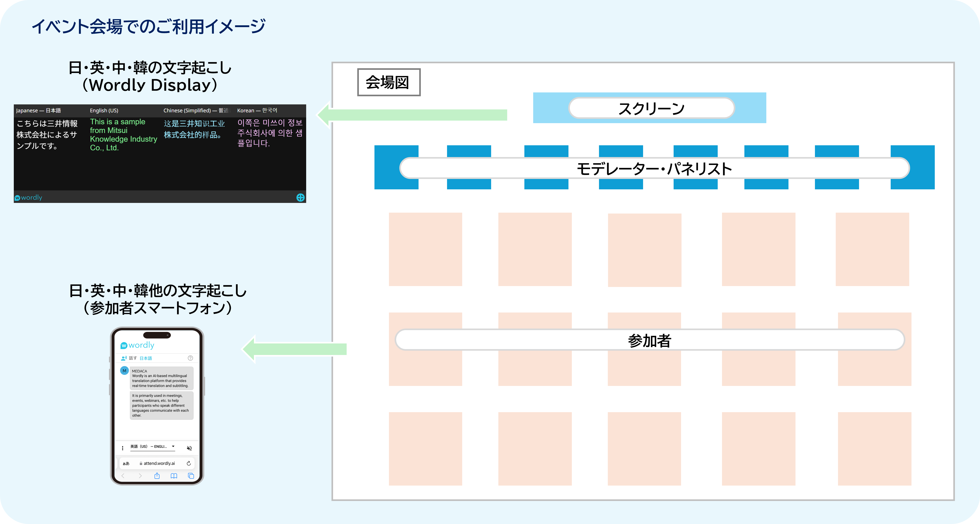Open Safari bookmarks book icon
Viewport: 980px width, 524px height.
point(174,476)
